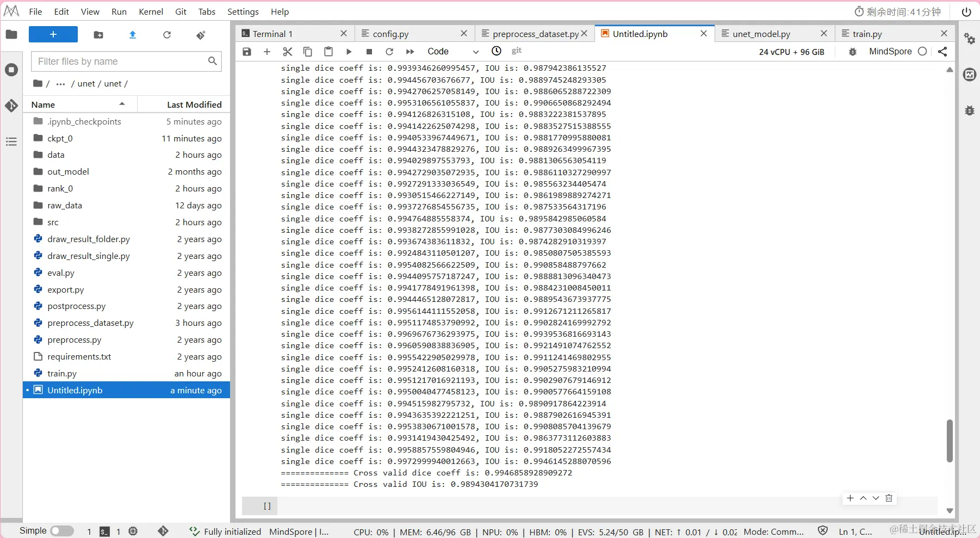Share the notebook icon
This screenshot has width=980, height=538.
tap(942, 51)
